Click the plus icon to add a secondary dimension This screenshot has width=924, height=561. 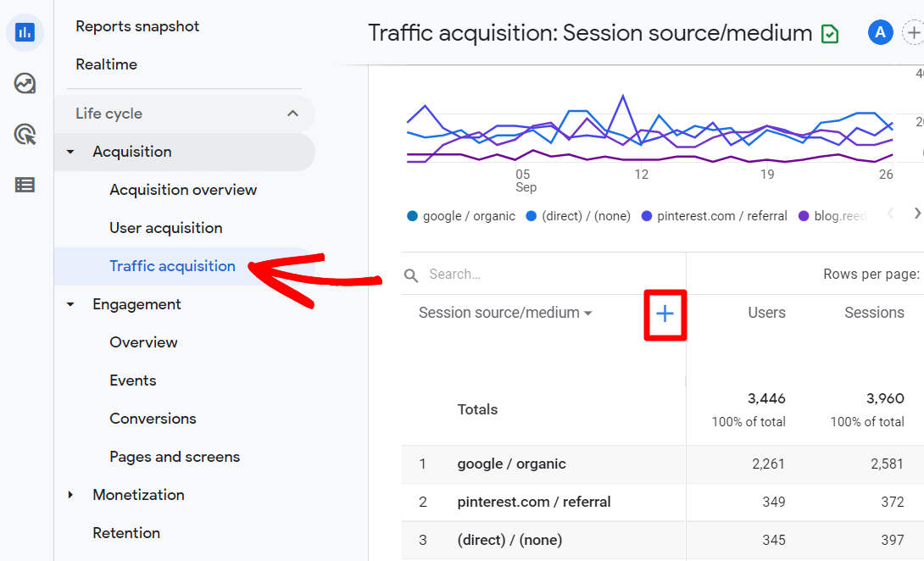665,314
